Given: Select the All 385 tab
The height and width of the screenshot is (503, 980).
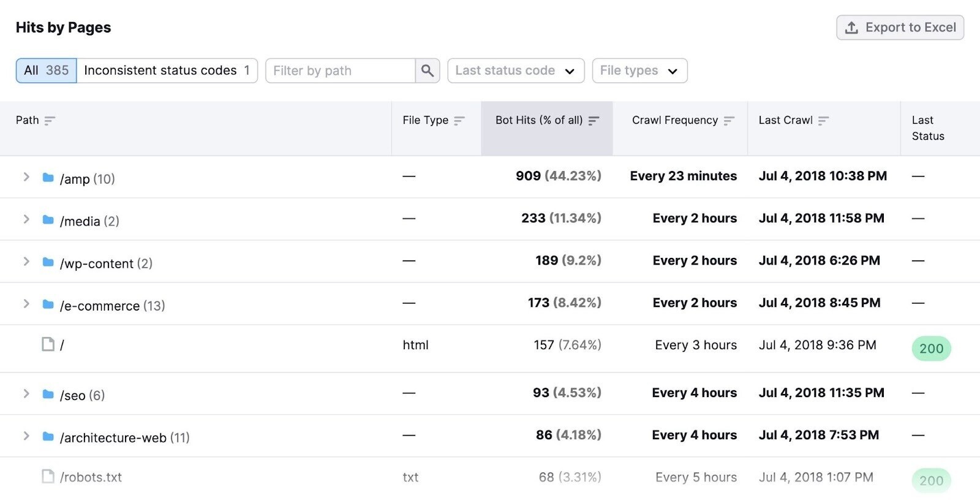Looking at the screenshot, I should pyautogui.click(x=47, y=70).
